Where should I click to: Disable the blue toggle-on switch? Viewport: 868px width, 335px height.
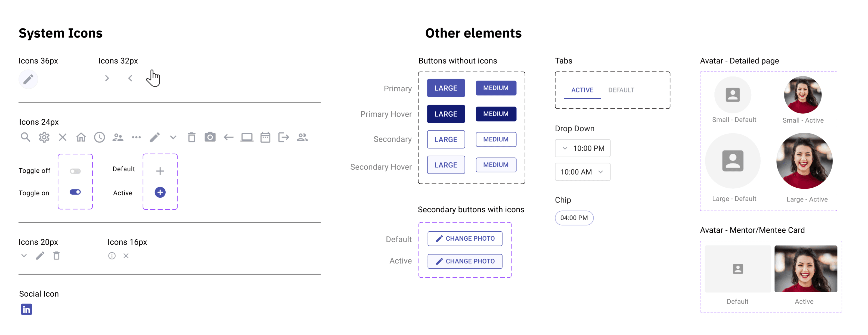pos(75,192)
